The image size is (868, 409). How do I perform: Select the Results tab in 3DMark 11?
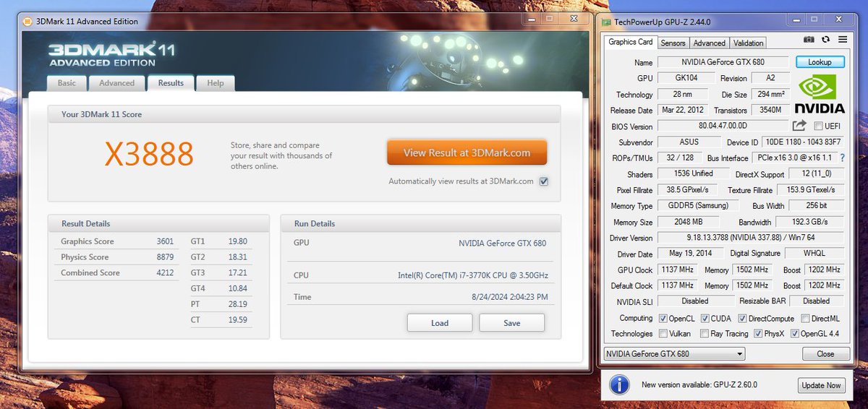pos(171,82)
